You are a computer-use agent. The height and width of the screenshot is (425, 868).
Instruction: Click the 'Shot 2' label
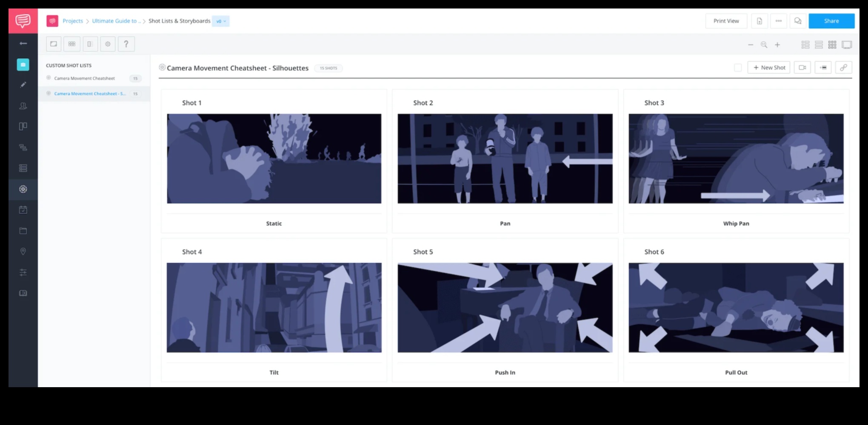coord(423,103)
